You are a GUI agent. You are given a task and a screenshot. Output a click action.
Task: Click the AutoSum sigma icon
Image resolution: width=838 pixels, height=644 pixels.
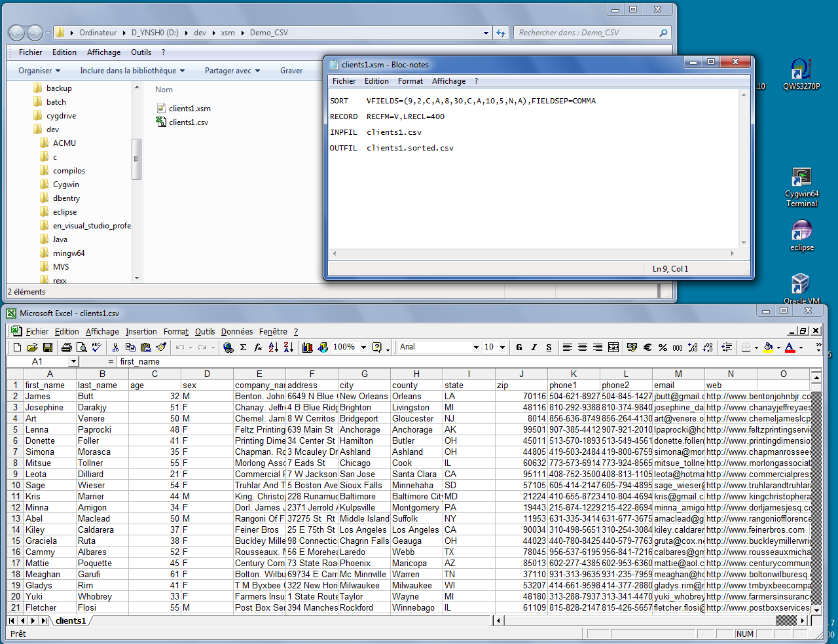pyautogui.click(x=243, y=348)
